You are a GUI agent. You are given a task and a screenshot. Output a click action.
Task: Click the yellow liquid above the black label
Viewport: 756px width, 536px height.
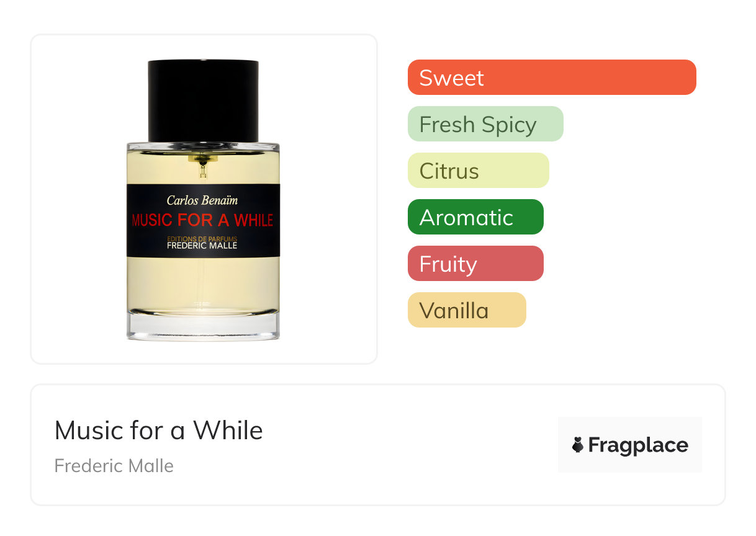203,167
